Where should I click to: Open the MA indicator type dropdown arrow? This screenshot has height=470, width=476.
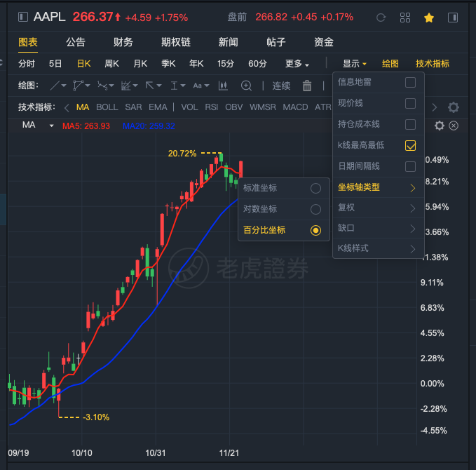pos(52,126)
